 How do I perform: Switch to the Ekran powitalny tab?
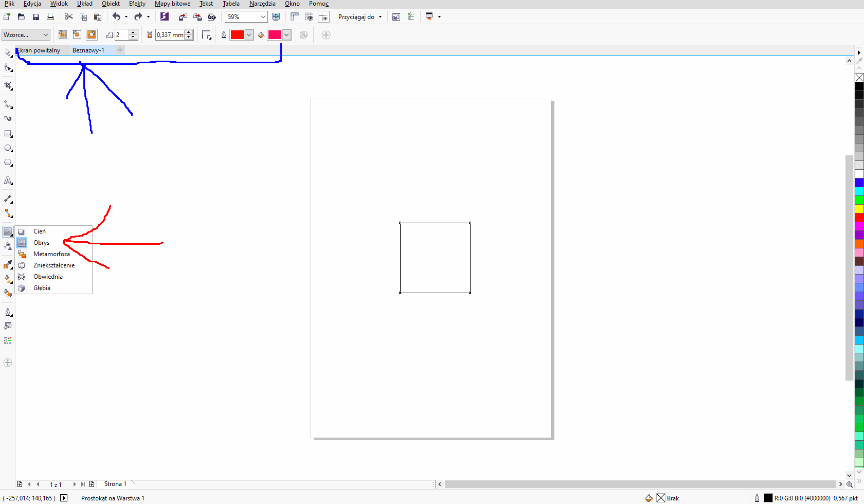(x=40, y=50)
